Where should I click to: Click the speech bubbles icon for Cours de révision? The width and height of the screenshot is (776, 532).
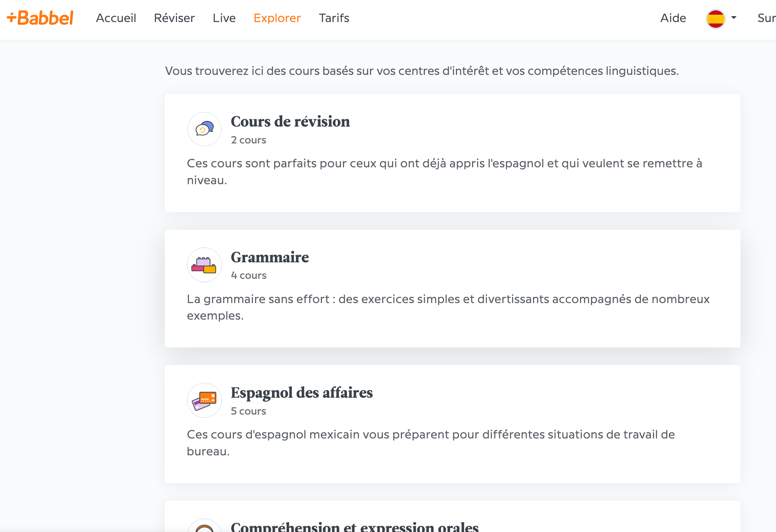204,129
